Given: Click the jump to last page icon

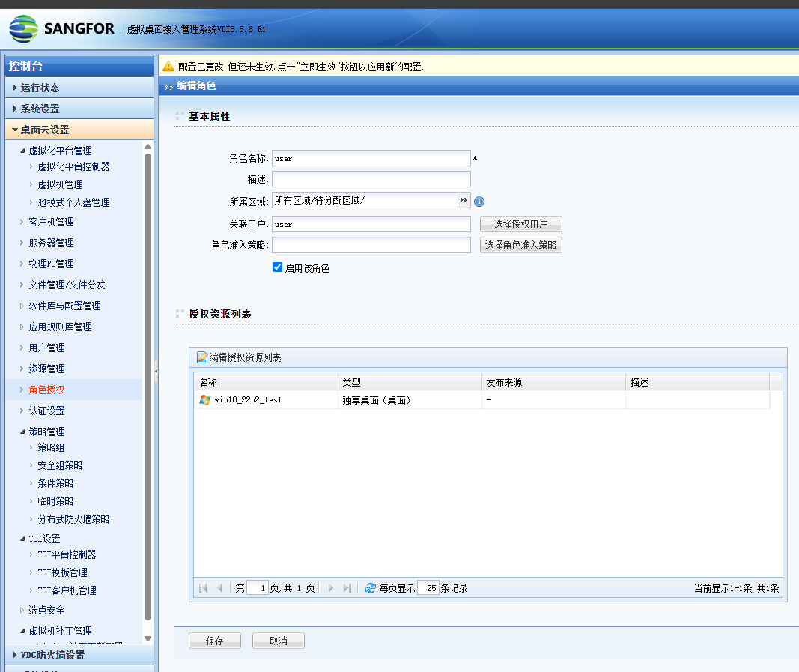Looking at the screenshot, I should point(347,588).
